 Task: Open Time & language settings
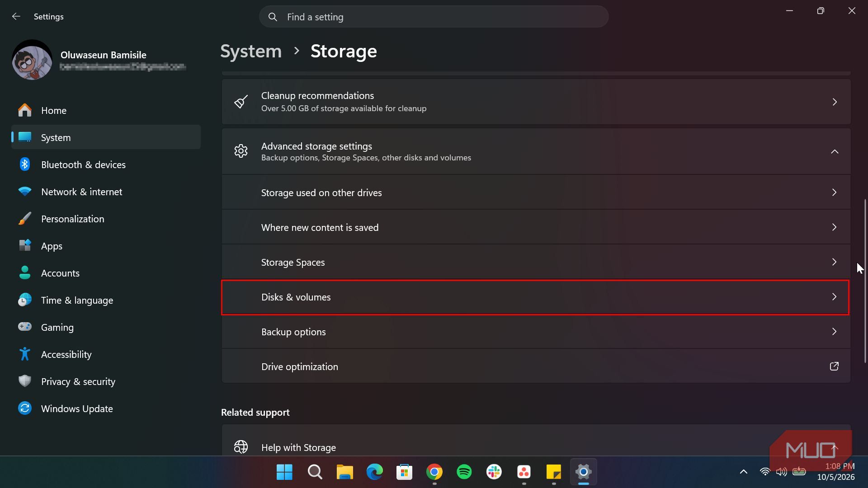pos(106,300)
